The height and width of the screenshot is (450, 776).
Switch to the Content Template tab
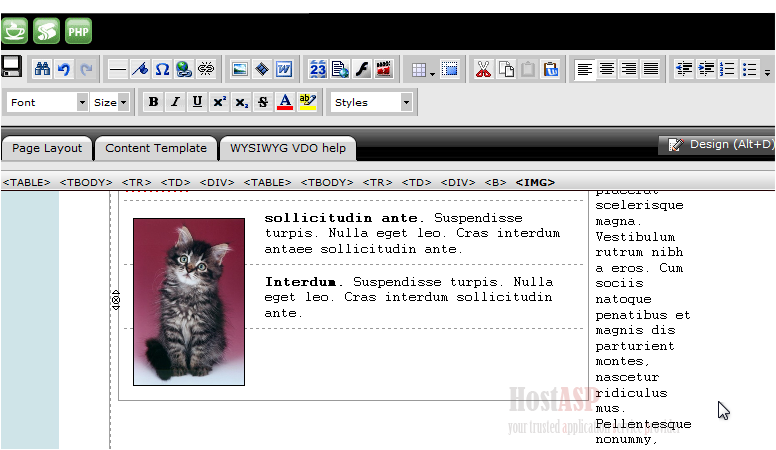156,148
